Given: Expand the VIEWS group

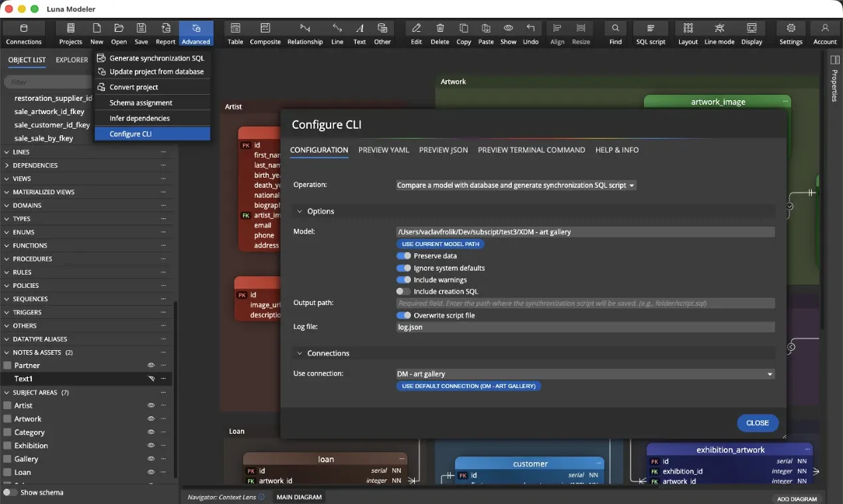Looking at the screenshot, I should [7, 178].
